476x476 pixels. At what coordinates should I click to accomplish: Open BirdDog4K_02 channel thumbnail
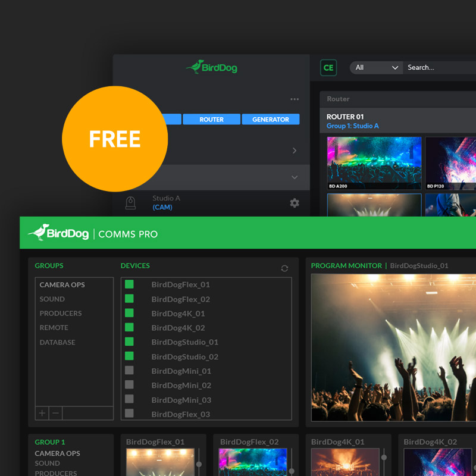[438, 462]
